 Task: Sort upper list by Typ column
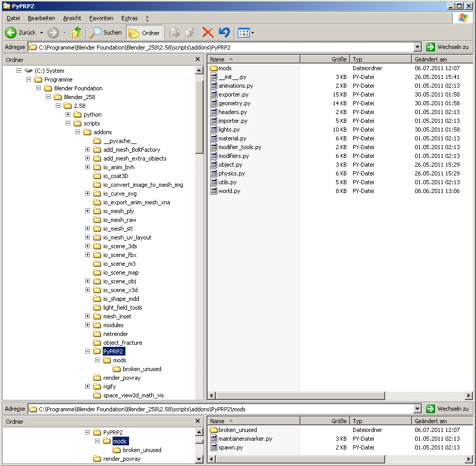click(380, 59)
